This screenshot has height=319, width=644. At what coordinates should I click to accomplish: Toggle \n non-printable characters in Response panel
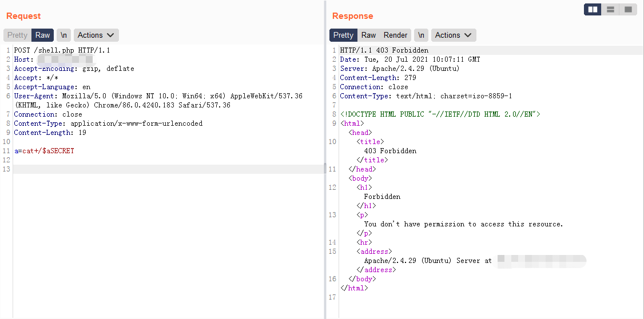click(421, 35)
